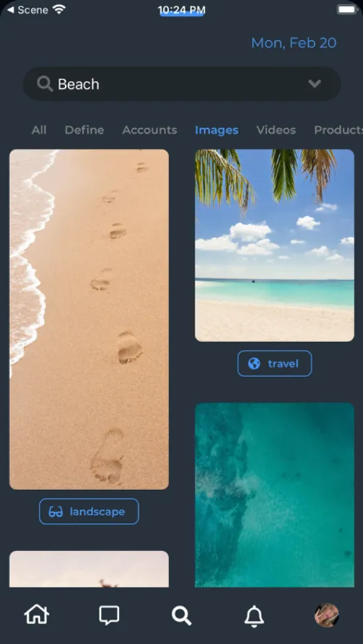Tap magnifier icon inside search field
363x644 pixels.
coord(45,84)
